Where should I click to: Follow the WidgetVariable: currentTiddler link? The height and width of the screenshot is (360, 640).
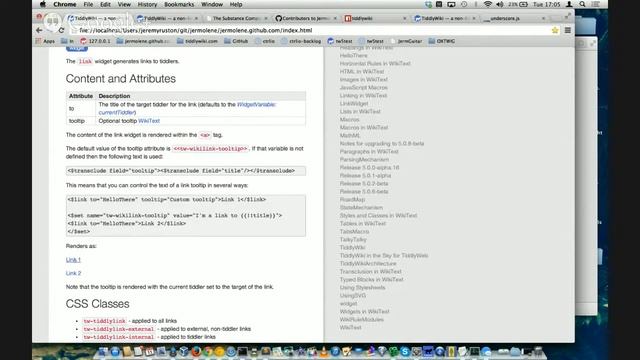tap(187, 109)
